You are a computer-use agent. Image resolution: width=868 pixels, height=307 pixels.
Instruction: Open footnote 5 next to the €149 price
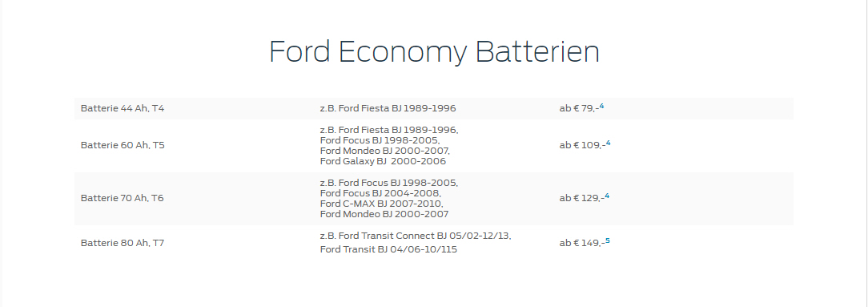608,240
